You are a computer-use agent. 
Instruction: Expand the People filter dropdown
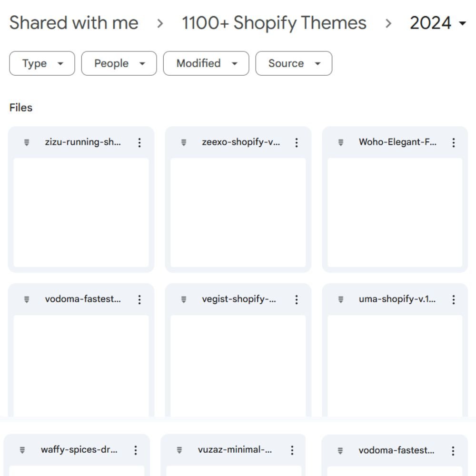(x=119, y=64)
